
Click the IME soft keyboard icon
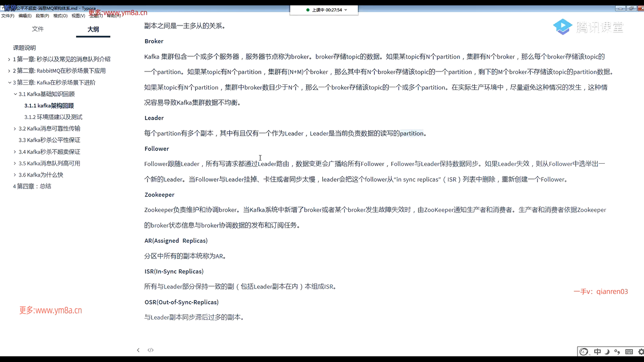[629, 352]
